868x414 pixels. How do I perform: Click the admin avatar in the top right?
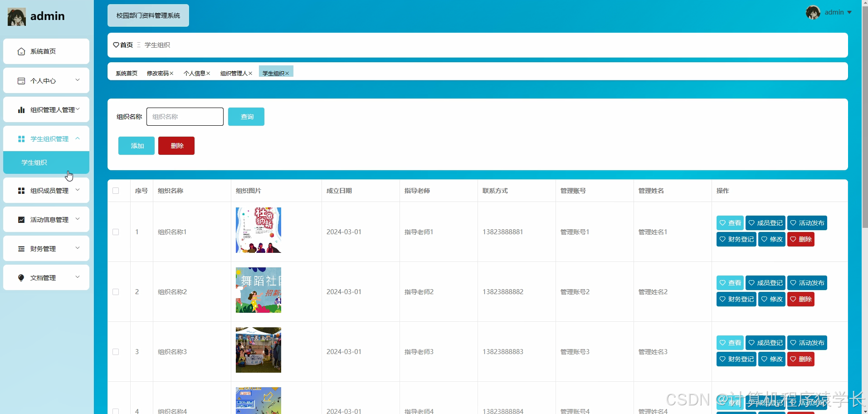pyautogui.click(x=813, y=12)
